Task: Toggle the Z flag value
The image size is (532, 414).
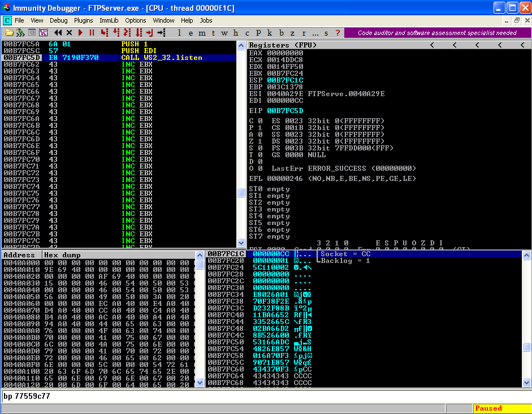Action: (260, 141)
